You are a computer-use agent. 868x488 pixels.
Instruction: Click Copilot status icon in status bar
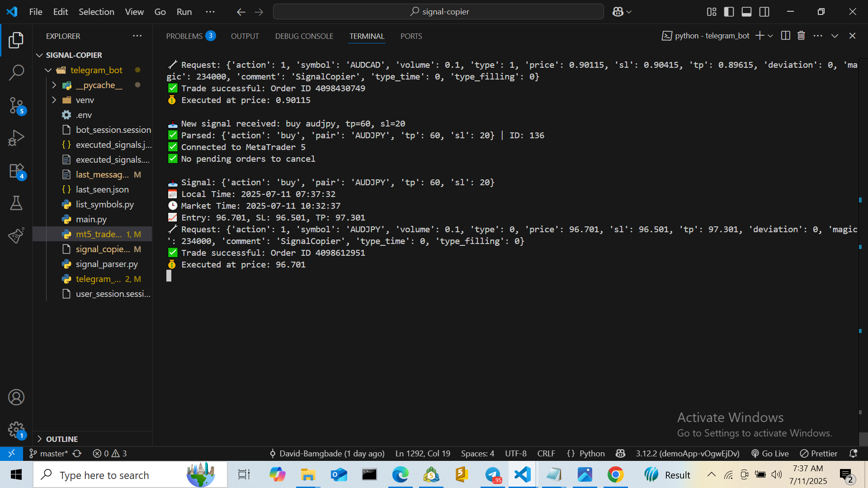click(x=620, y=453)
